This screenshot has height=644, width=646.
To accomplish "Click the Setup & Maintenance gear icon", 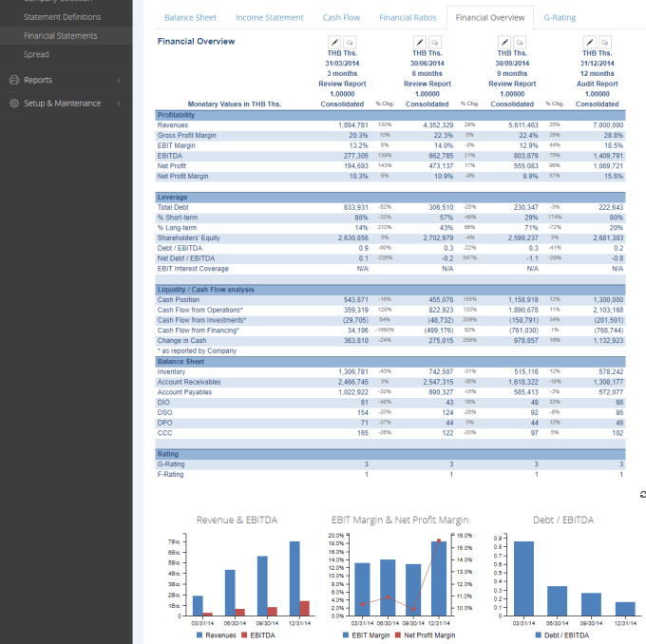I will coord(12,104).
